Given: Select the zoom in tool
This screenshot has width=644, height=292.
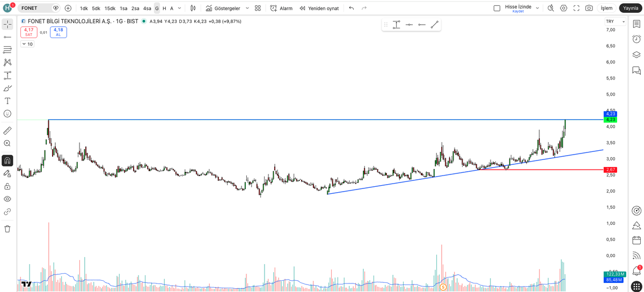Looking at the screenshot, I should 8,143.
